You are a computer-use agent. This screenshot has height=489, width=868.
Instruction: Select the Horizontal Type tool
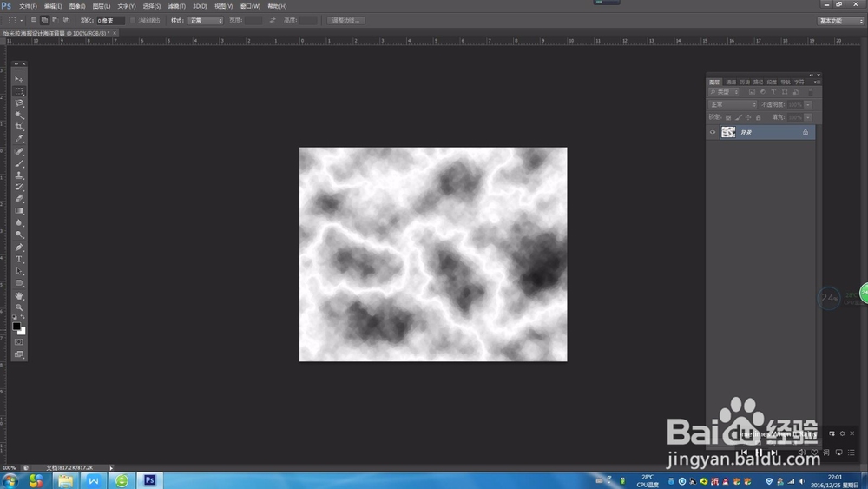pos(19,259)
